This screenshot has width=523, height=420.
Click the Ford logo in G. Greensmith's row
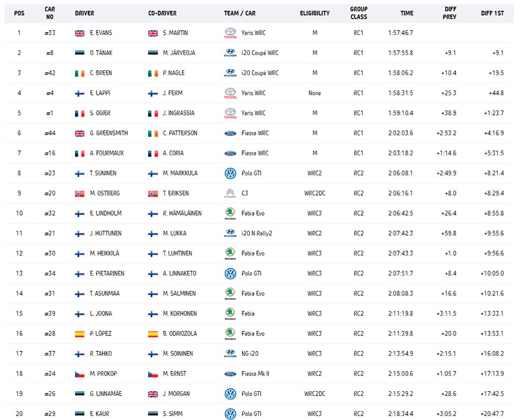click(230, 133)
